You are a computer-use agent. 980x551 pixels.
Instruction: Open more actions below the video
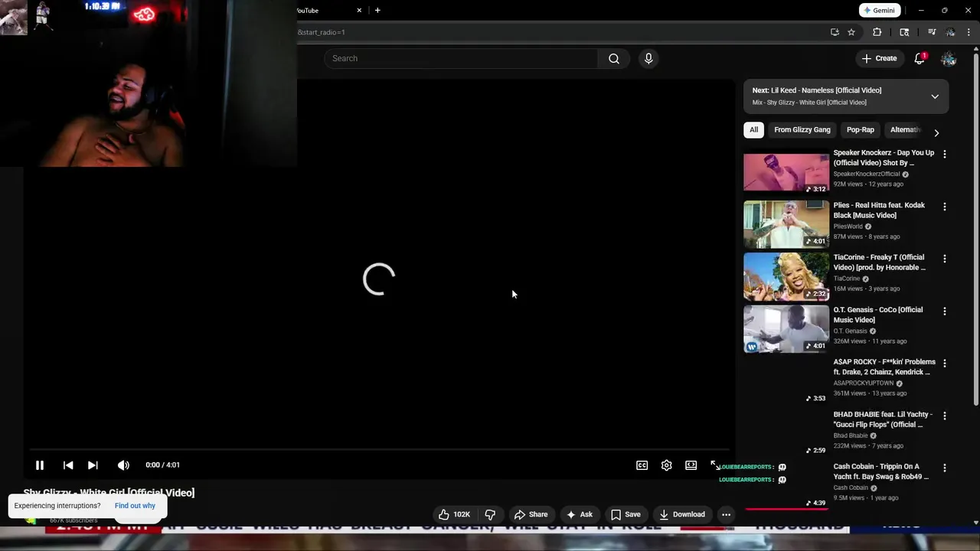(x=726, y=514)
